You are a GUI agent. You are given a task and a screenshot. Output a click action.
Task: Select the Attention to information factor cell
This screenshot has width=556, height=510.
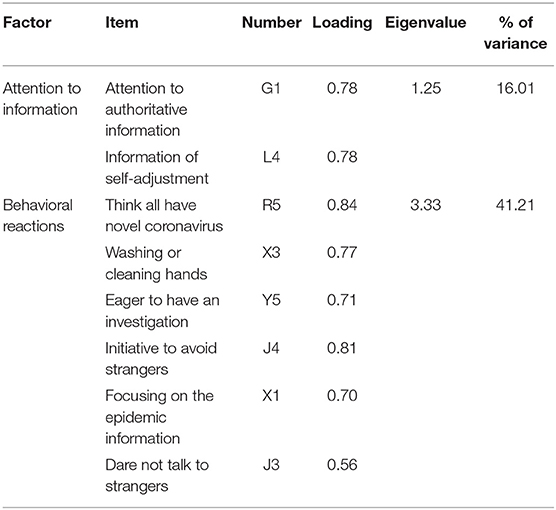tap(42, 99)
